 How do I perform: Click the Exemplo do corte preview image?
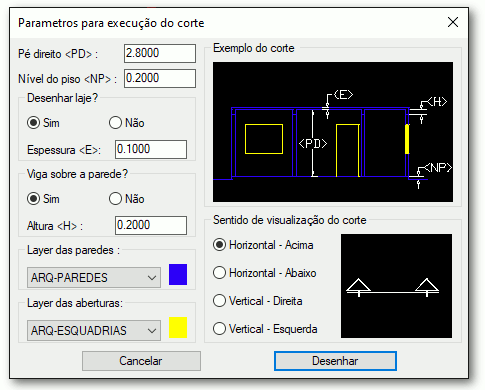pos(333,132)
